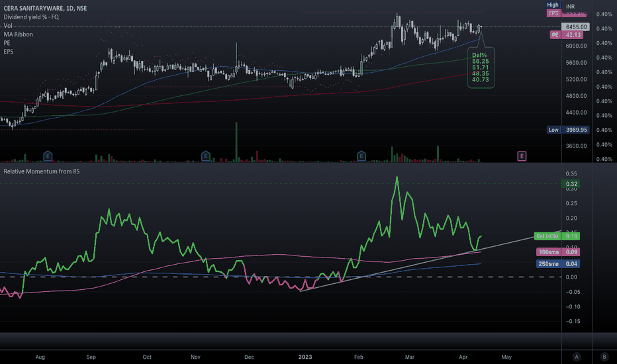Select the PE indicator legend
Viewport: 617px width, 364px height.
(x=7, y=43)
